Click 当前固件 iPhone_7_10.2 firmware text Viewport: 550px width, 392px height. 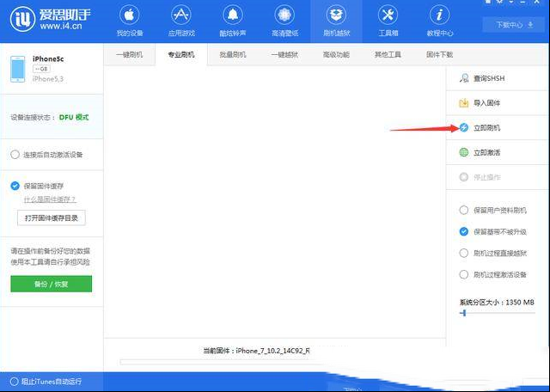pos(256,350)
